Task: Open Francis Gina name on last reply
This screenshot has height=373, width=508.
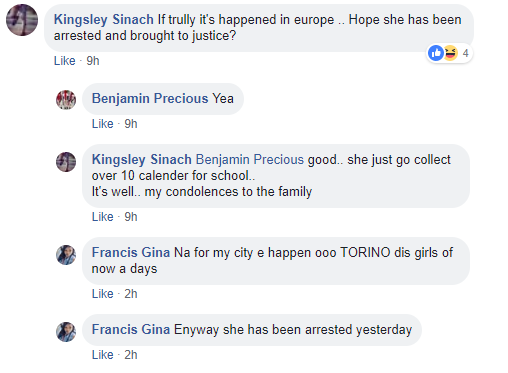Action: (131, 330)
